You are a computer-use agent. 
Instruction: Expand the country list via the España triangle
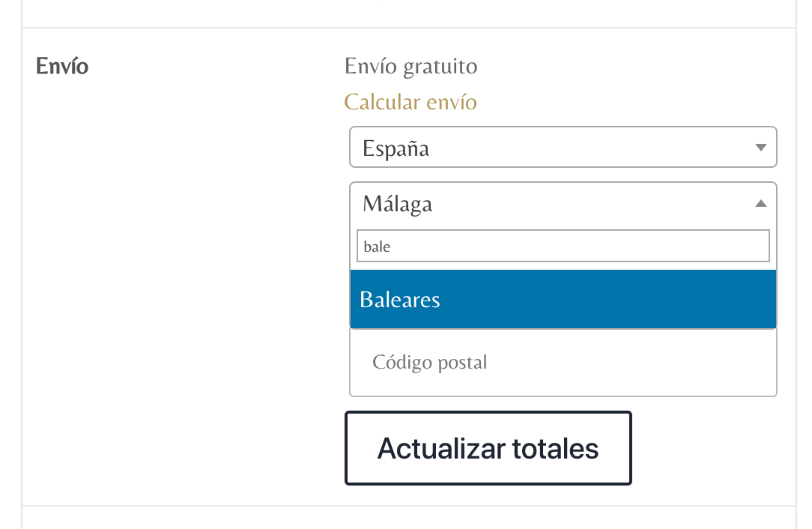pos(760,148)
